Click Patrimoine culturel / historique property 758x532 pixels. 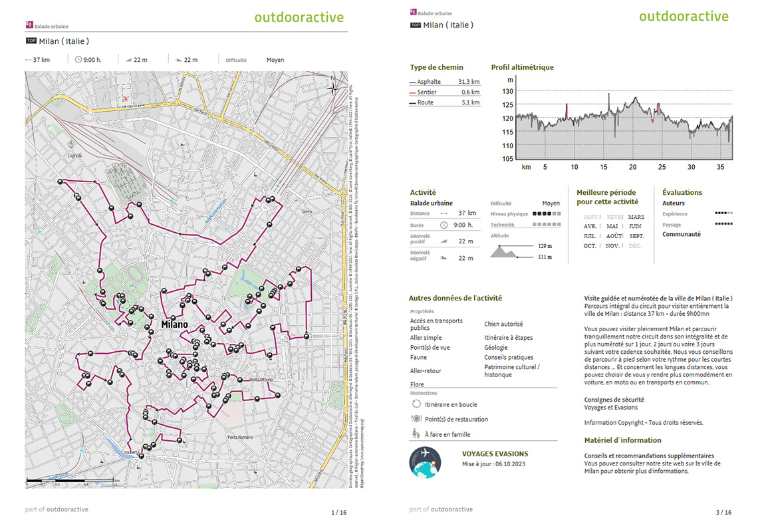(x=512, y=371)
